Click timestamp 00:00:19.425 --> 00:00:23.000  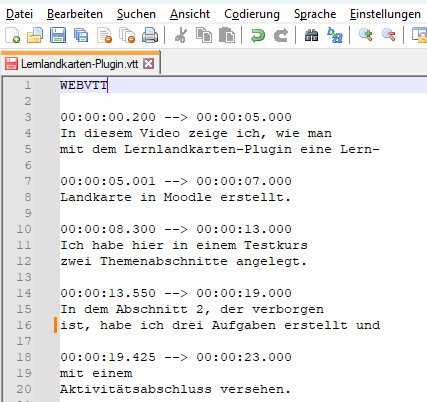pos(176,357)
